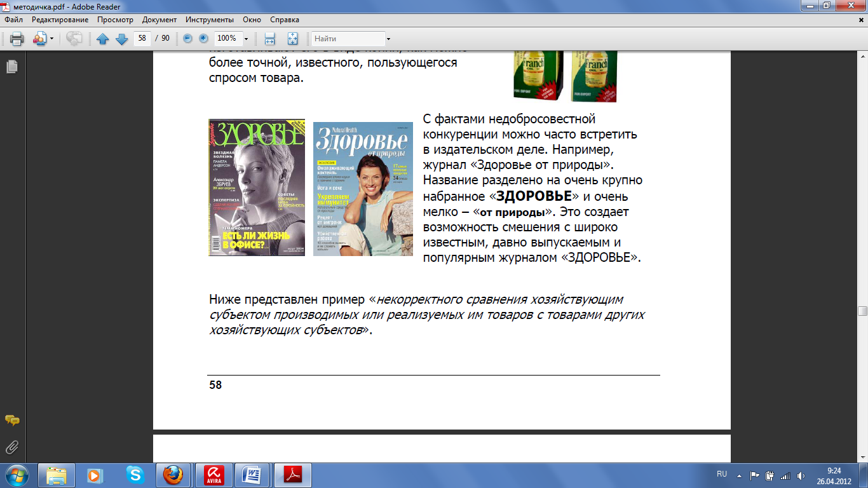Open the Comments panel in left sidebar
This screenshot has height=488, width=868.
pyautogui.click(x=11, y=421)
